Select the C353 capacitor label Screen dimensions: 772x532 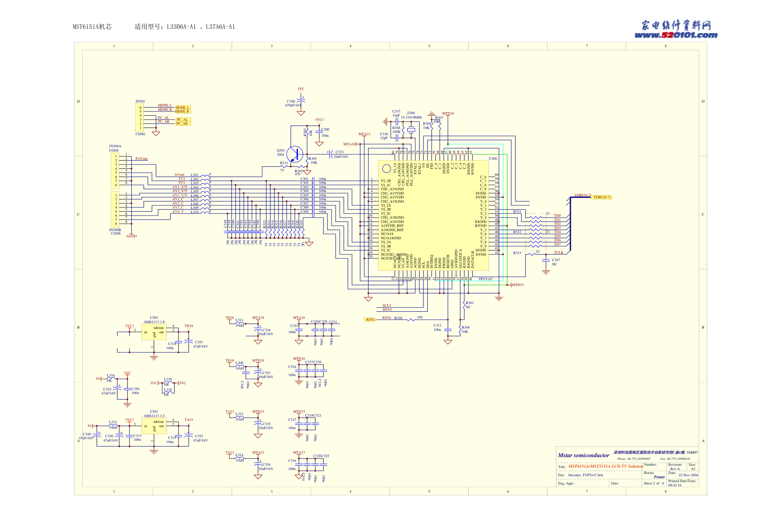[266, 373]
